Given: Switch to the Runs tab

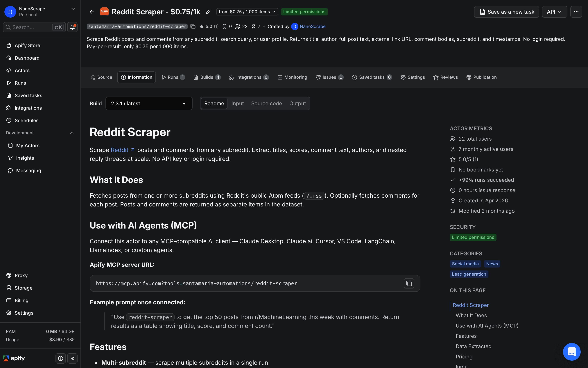Looking at the screenshot, I should 173,77.
